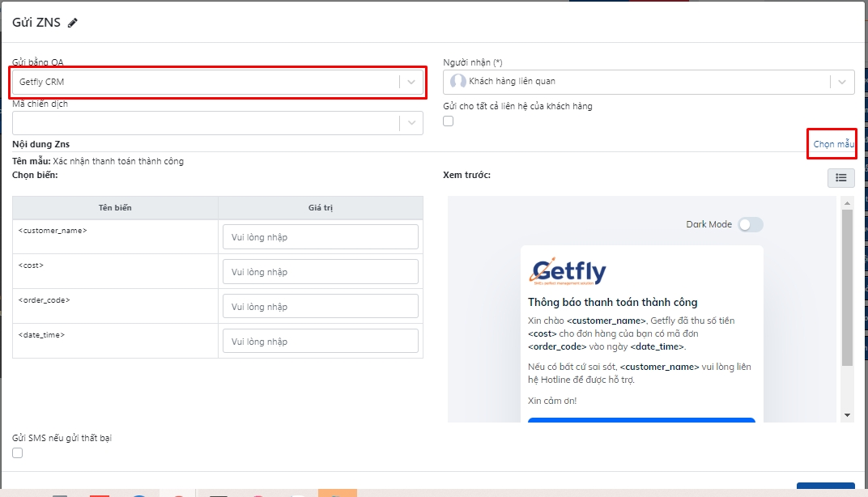The width and height of the screenshot is (868, 497).
Task: Toggle the Dark Mode switch
Action: pos(750,224)
